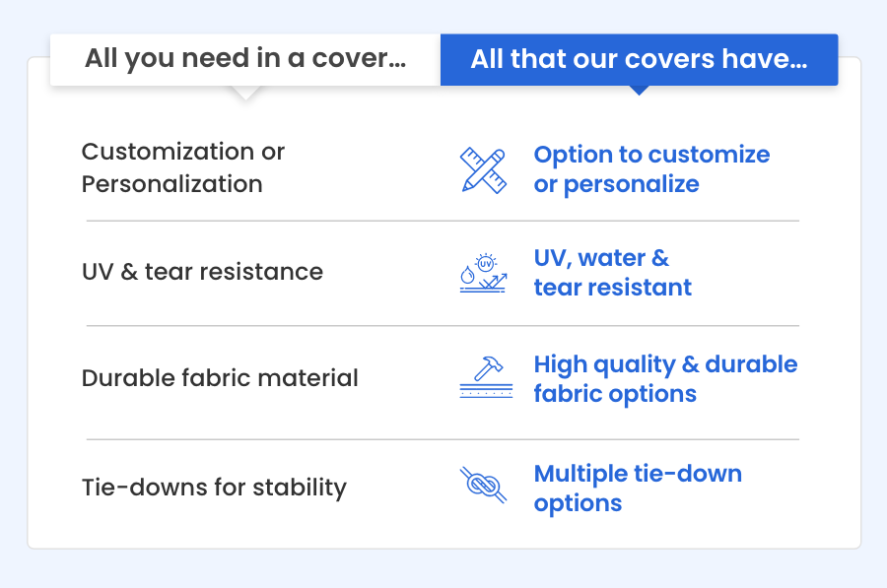
Task: Select "Customization or Personalization" text
Action: click(183, 167)
